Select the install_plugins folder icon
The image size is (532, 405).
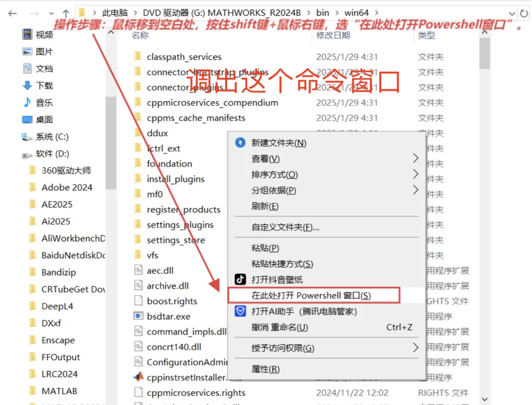pyautogui.click(x=138, y=178)
